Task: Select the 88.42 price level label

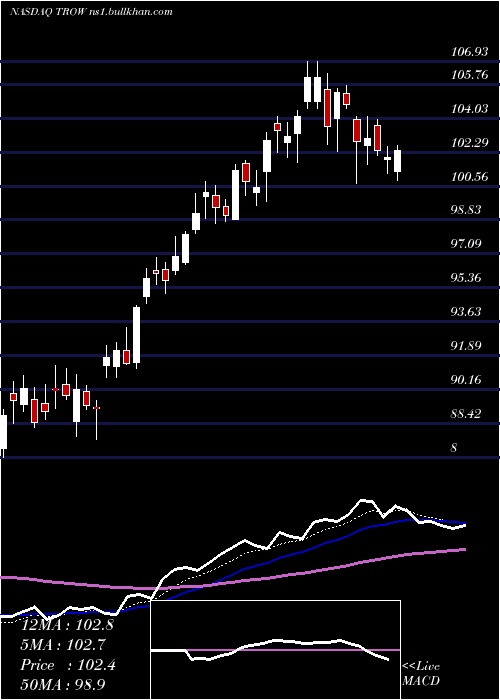Action: (467, 413)
